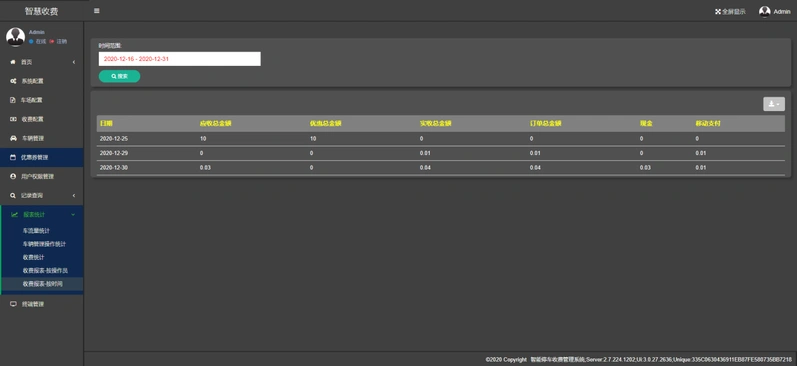
Task: Click the 收费配置 money icon in sidebar
Action: (14, 119)
